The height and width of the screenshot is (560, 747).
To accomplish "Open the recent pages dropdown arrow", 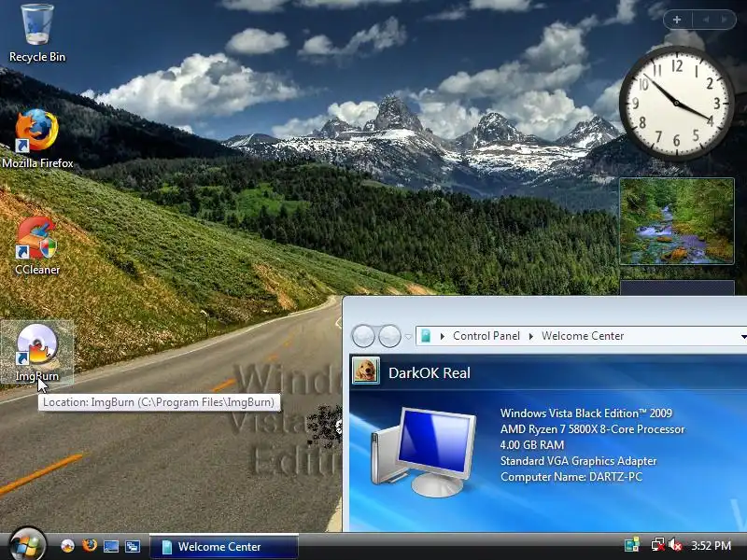I will tap(408, 337).
